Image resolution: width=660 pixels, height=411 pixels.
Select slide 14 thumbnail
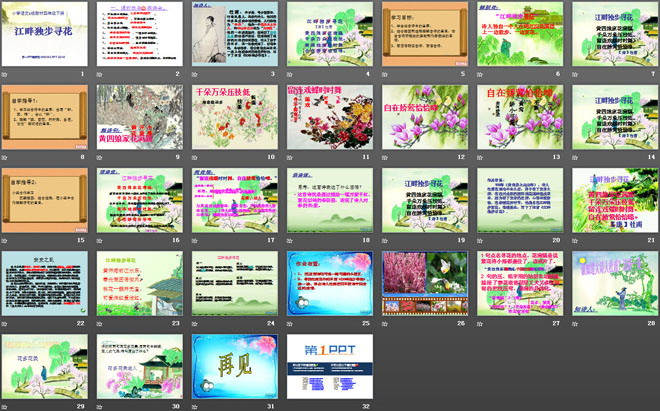615,117
